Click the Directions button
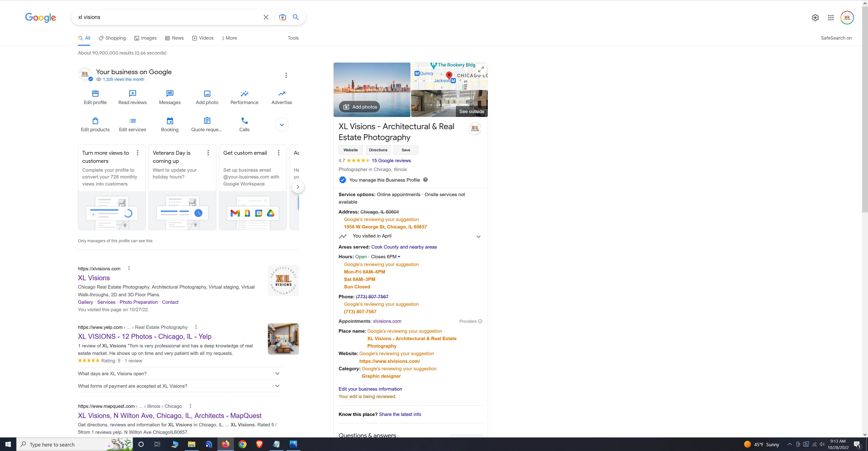 (378, 150)
